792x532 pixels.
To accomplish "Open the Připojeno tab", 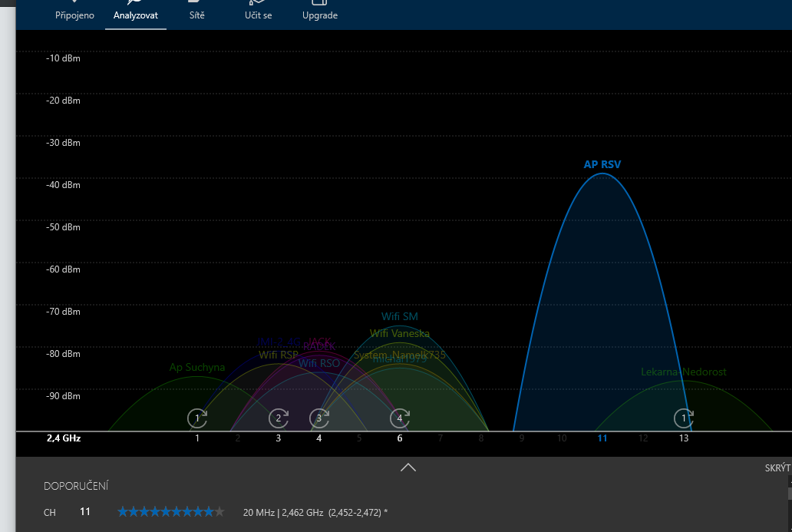I will point(75,12).
